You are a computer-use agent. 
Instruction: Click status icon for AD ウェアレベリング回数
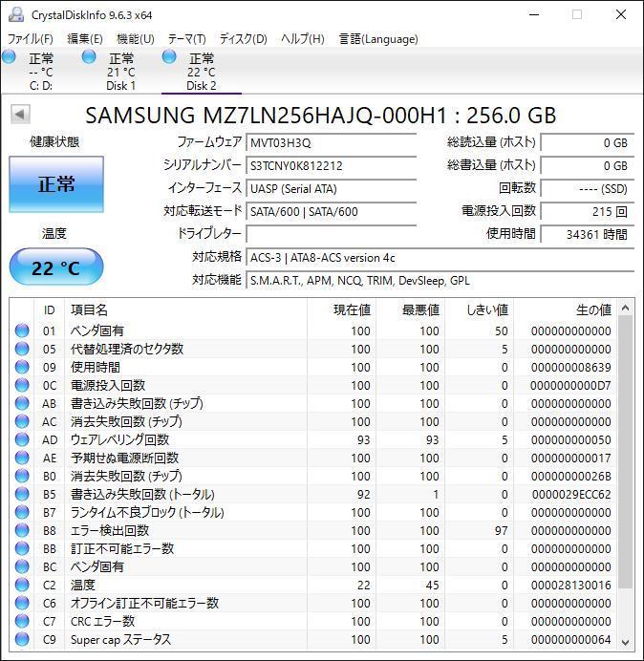22,439
